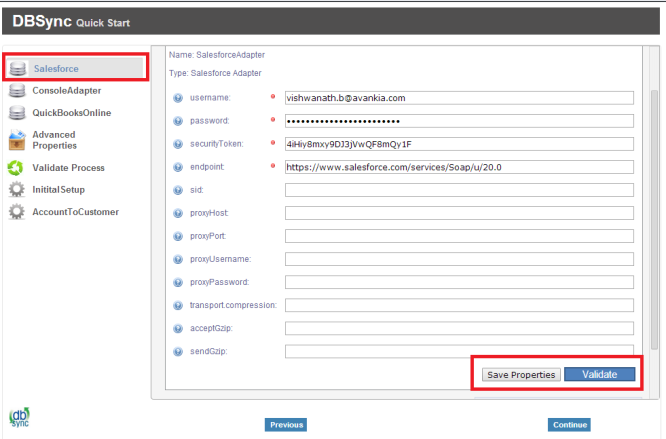The height and width of the screenshot is (439, 666).
Task: Click the Advanced Properties icon
Action: [x=17, y=140]
